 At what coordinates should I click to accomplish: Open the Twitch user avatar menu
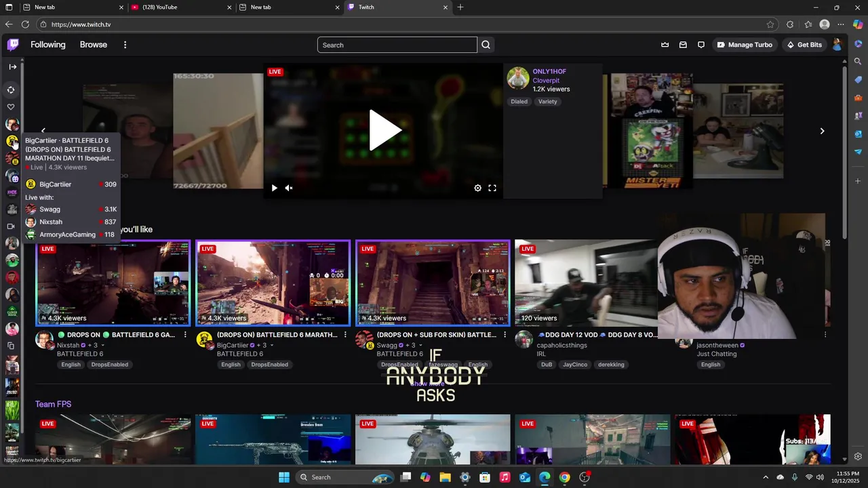[x=837, y=45]
